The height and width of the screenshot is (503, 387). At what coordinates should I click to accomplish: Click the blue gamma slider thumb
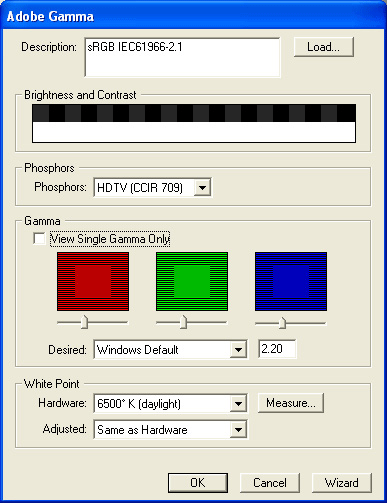282,322
